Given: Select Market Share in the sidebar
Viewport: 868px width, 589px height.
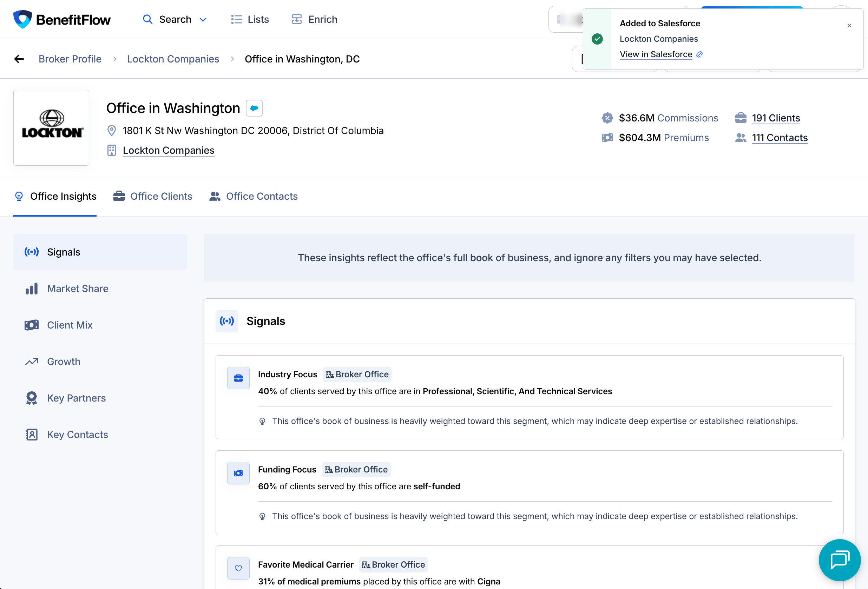Looking at the screenshot, I should coord(100,289).
